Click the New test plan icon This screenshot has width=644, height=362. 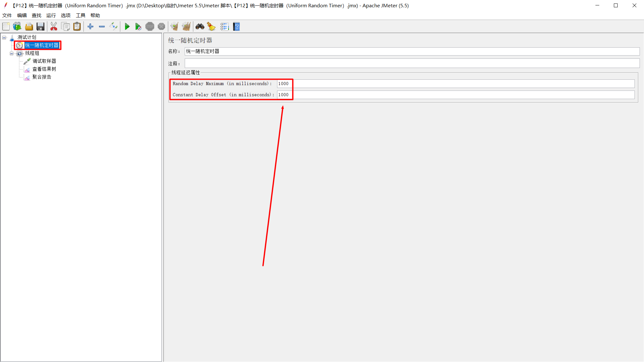(x=6, y=27)
